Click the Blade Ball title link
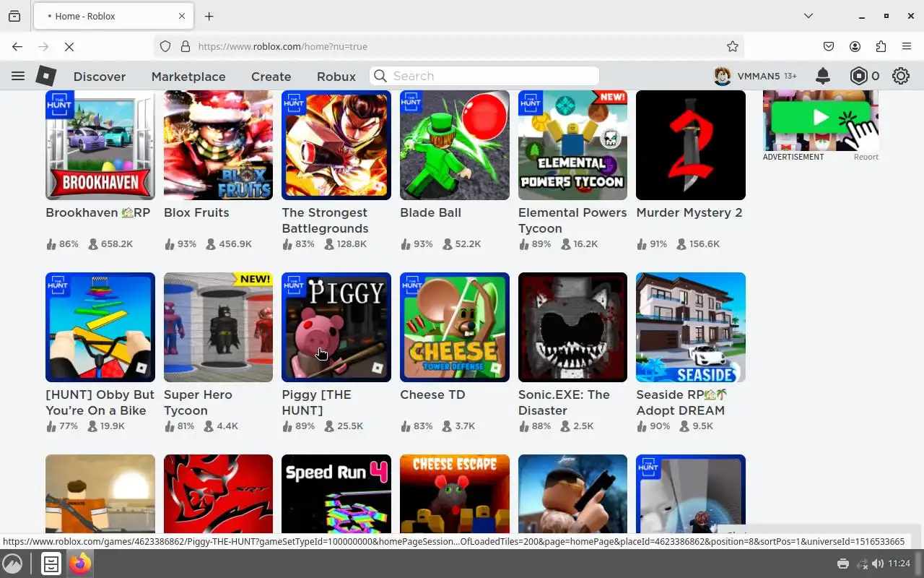The image size is (924, 578). click(x=430, y=212)
